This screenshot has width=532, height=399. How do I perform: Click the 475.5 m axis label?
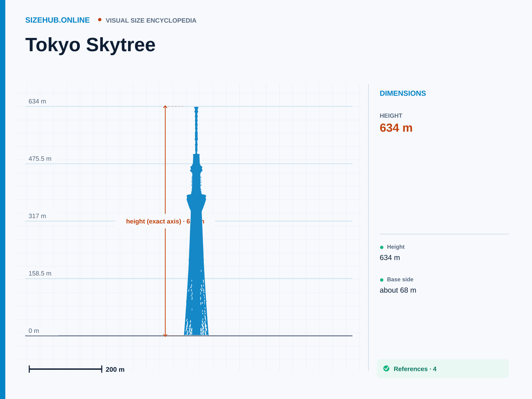pos(40,159)
